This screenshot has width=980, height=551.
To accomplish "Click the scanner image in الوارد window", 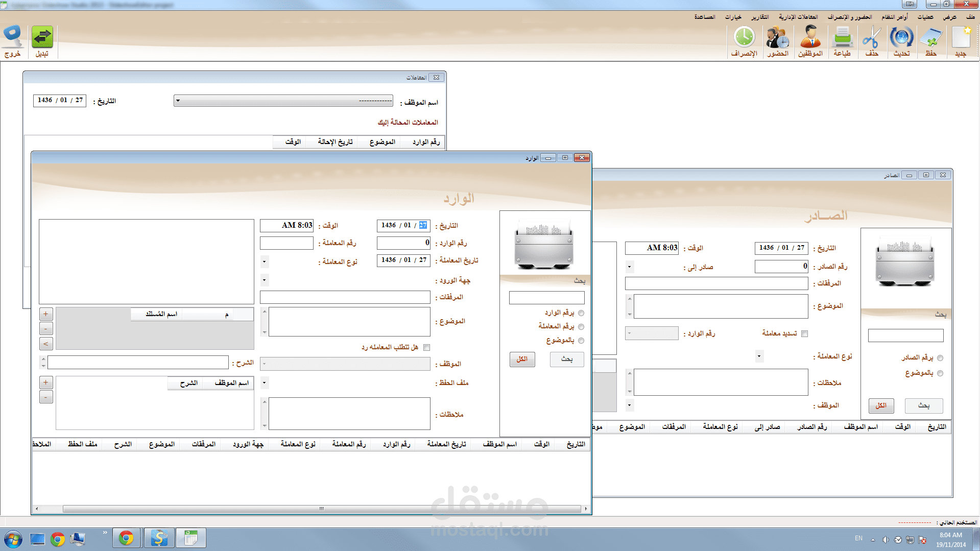I will (544, 244).
